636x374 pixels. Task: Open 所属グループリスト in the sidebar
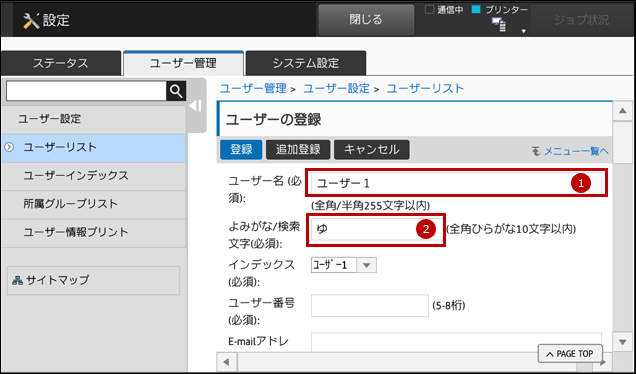(x=93, y=204)
